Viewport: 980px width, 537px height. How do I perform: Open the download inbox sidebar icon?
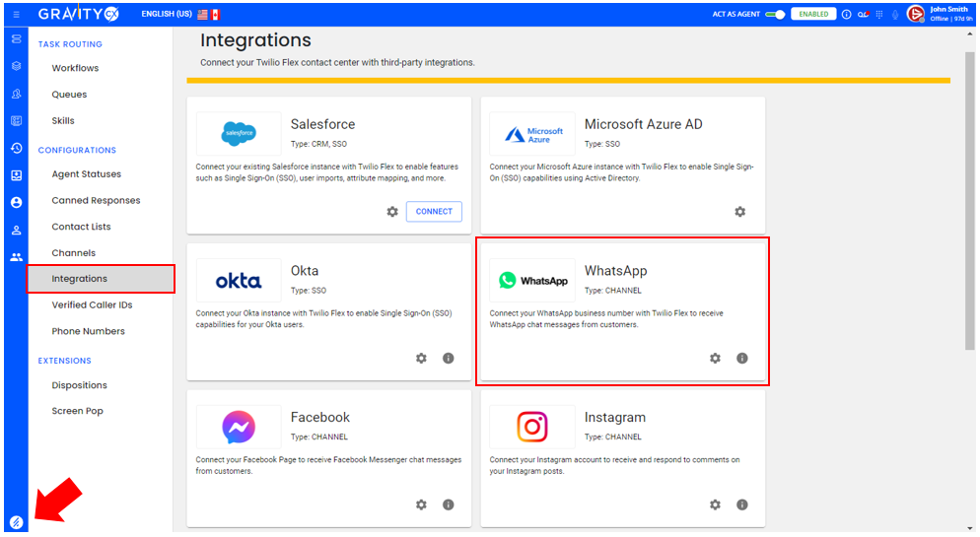[16, 175]
